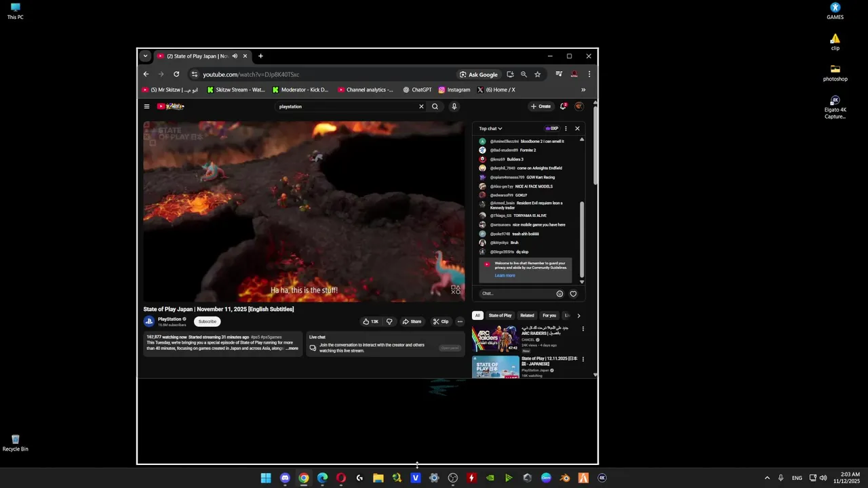868x488 pixels.
Task: Open ChatGPT bookmark
Action: tap(417, 89)
